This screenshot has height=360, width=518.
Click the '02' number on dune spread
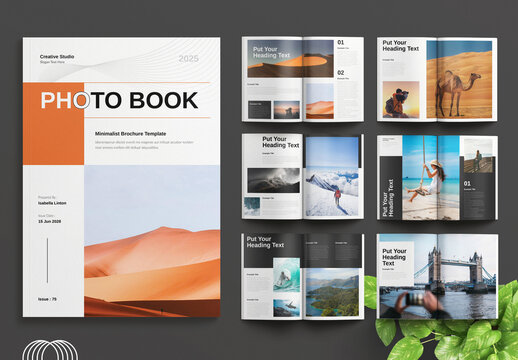[340, 73]
